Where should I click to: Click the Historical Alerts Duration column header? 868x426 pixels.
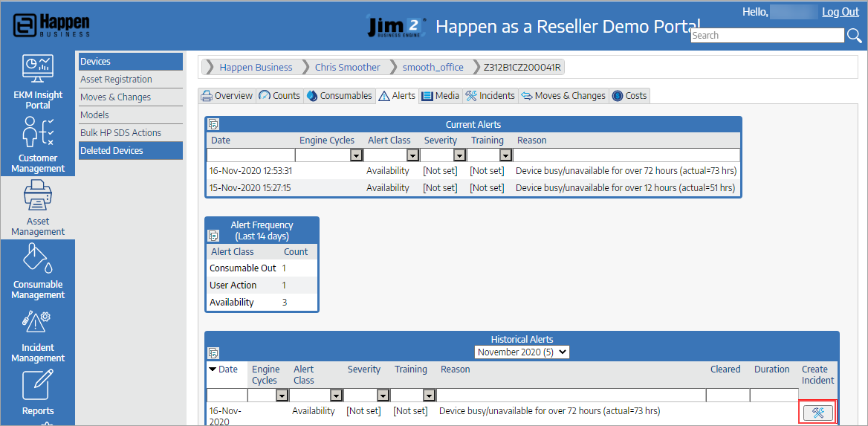pyautogui.click(x=771, y=369)
